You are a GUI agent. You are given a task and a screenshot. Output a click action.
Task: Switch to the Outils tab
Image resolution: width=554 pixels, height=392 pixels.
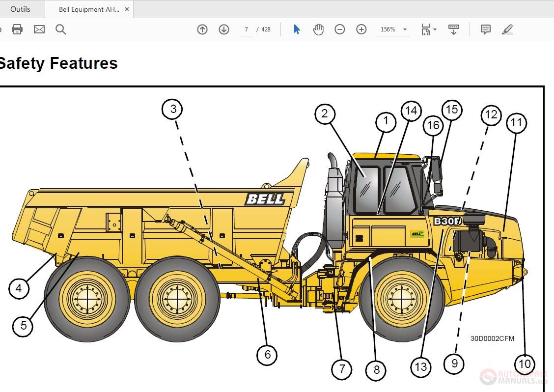[x=20, y=9]
